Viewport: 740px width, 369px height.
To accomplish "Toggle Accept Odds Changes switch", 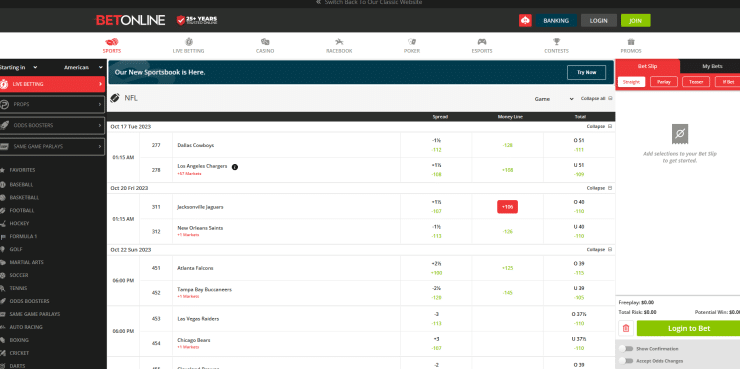I will tap(626, 361).
